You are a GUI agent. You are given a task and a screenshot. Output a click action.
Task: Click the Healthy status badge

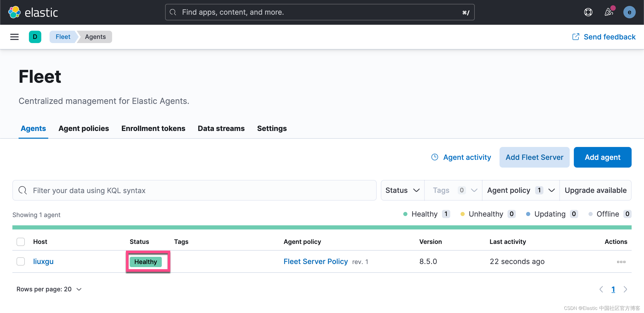click(146, 262)
